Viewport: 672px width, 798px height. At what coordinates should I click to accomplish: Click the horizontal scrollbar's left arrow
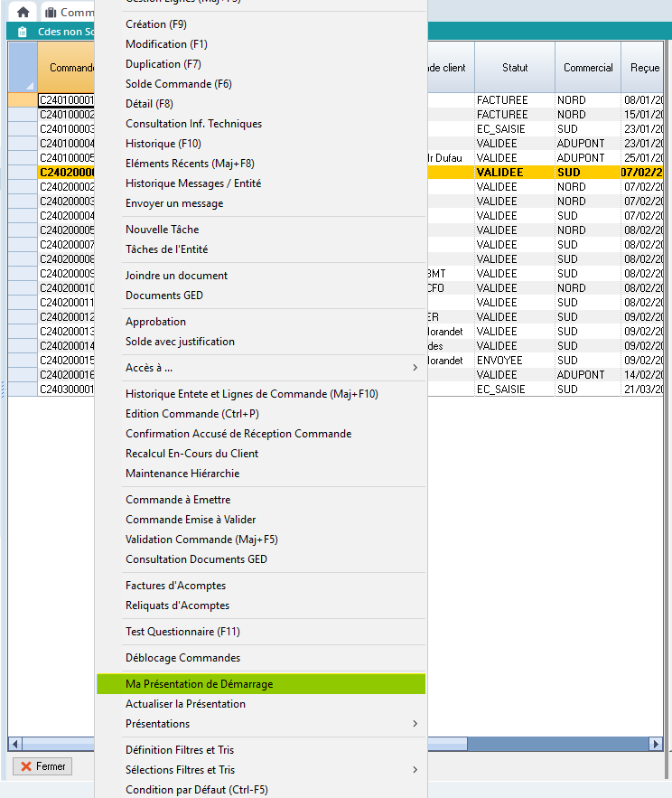[14, 744]
